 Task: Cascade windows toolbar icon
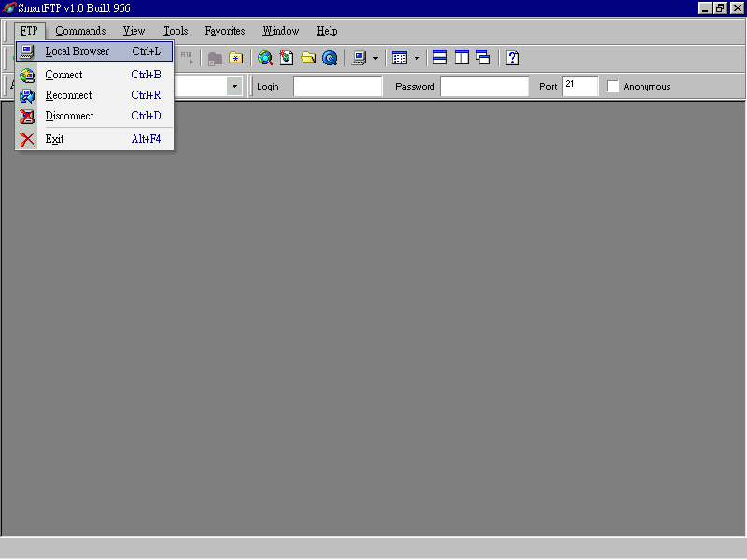(x=483, y=58)
